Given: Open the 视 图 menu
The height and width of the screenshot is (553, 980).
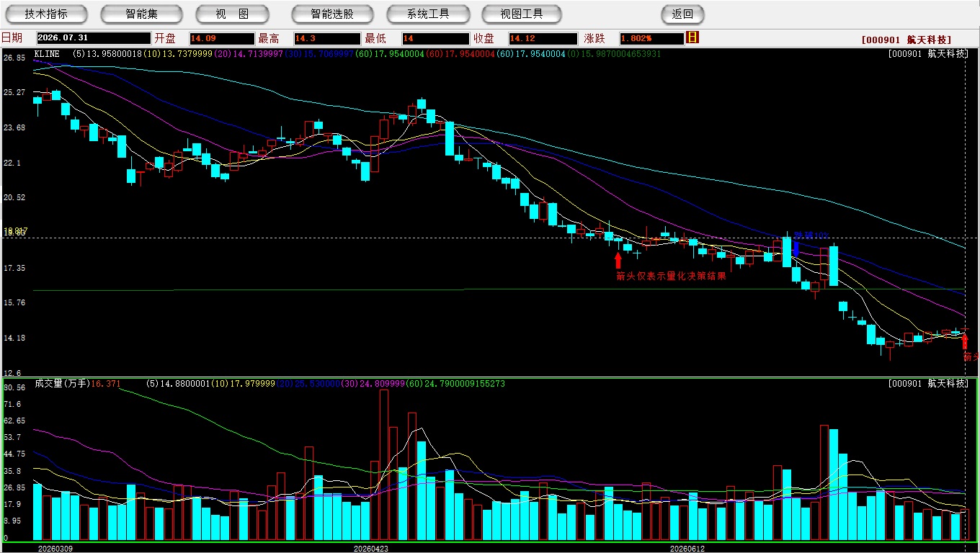Looking at the screenshot, I should [x=232, y=14].
